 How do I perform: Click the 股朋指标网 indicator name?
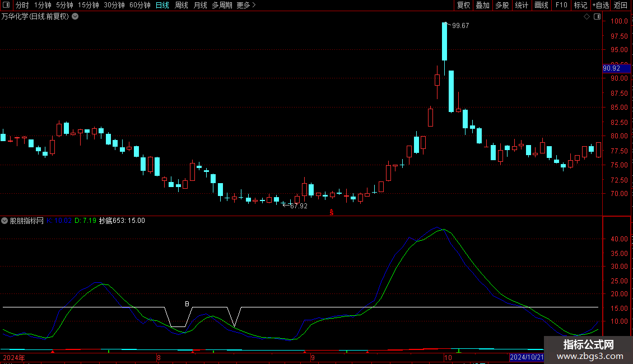pyautogui.click(x=27, y=221)
